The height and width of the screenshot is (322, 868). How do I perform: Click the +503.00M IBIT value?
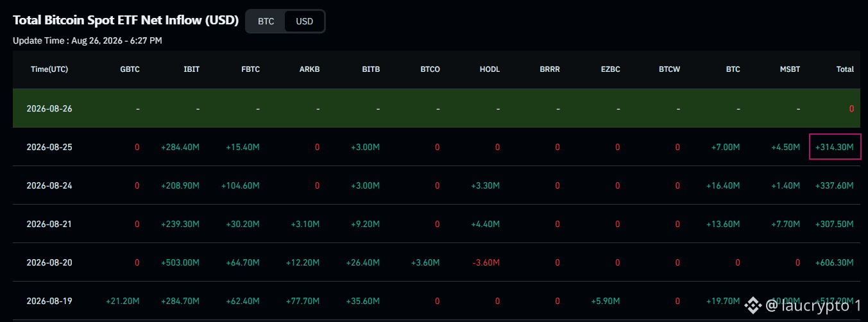click(x=180, y=263)
